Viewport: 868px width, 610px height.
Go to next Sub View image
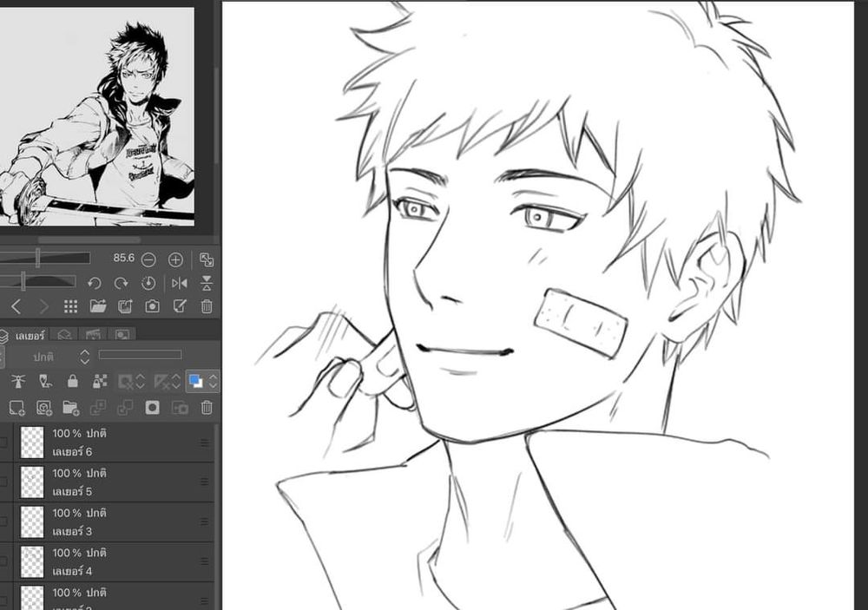(x=43, y=306)
